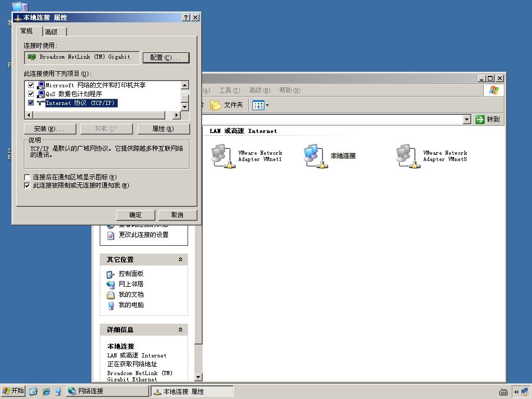Collapse the 其它位置 panel
Viewport: 532px width, 399px height.
(x=180, y=260)
